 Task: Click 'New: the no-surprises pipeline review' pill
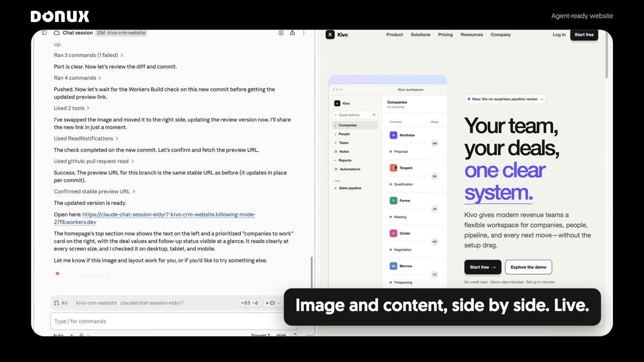[x=505, y=99]
